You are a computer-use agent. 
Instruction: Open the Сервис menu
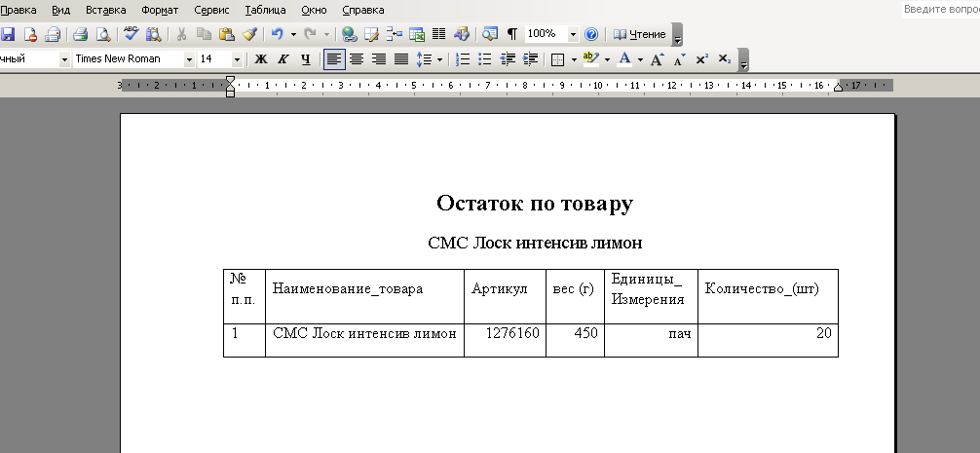coord(211,10)
